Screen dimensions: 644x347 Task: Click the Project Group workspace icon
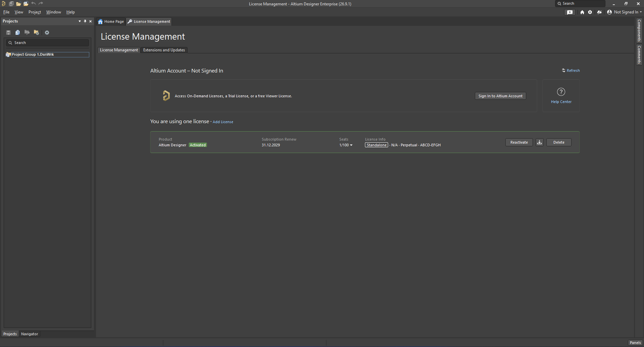[8, 54]
